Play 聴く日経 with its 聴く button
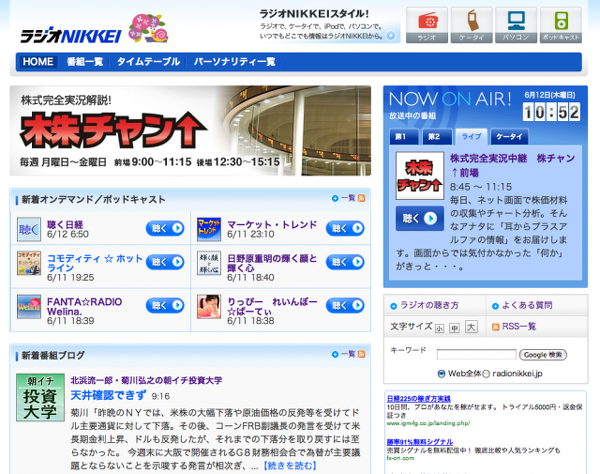The height and width of the screenshot is (474, 600). pyautogui.click(x=165, y=228)
